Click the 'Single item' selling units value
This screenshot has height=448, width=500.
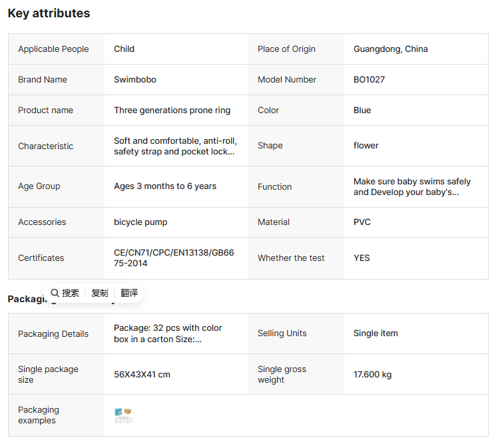[x=375, y=334]
